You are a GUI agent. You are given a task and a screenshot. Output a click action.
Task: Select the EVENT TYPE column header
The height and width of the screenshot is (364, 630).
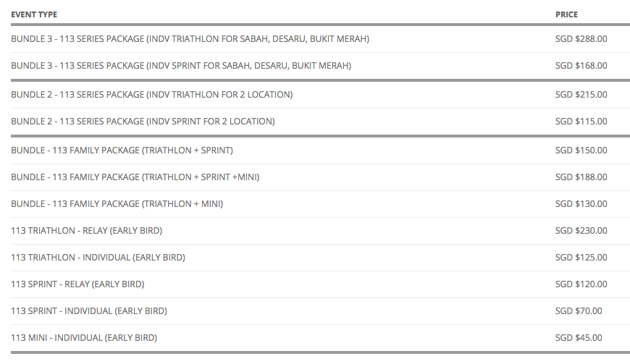coord(34,14)
